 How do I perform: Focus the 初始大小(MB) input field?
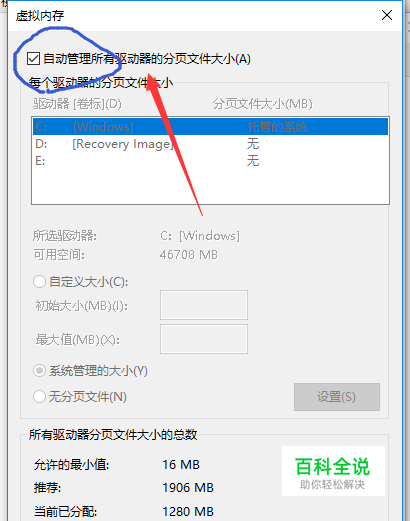[x=204, y=305]
